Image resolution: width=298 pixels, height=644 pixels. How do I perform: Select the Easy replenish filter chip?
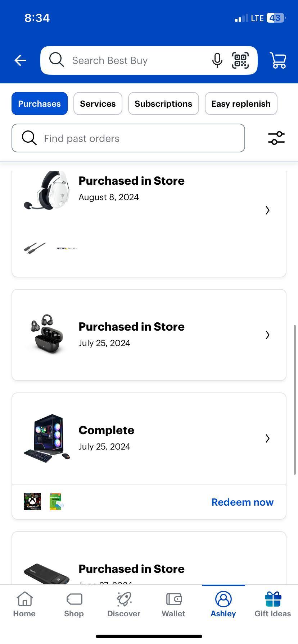tap(241, 103)
